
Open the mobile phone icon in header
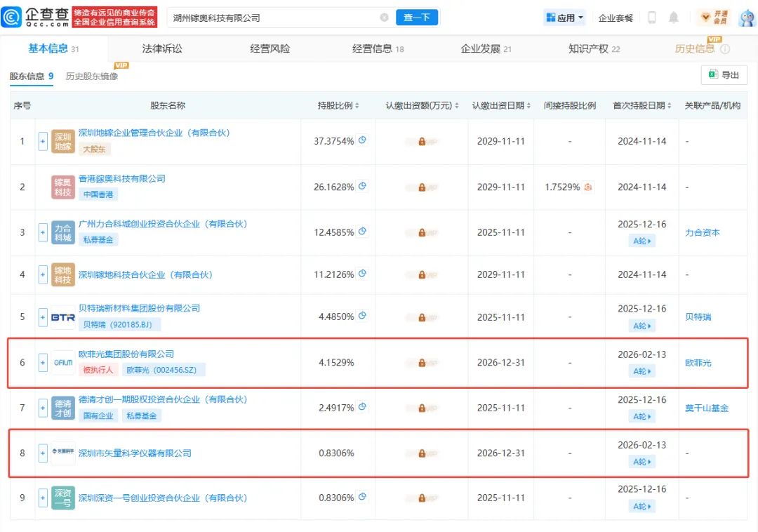651,18
